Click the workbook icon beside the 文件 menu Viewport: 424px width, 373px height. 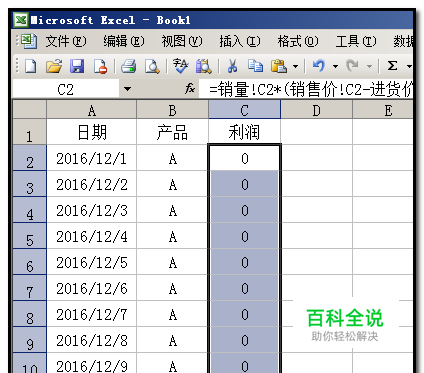coord(29,41)
